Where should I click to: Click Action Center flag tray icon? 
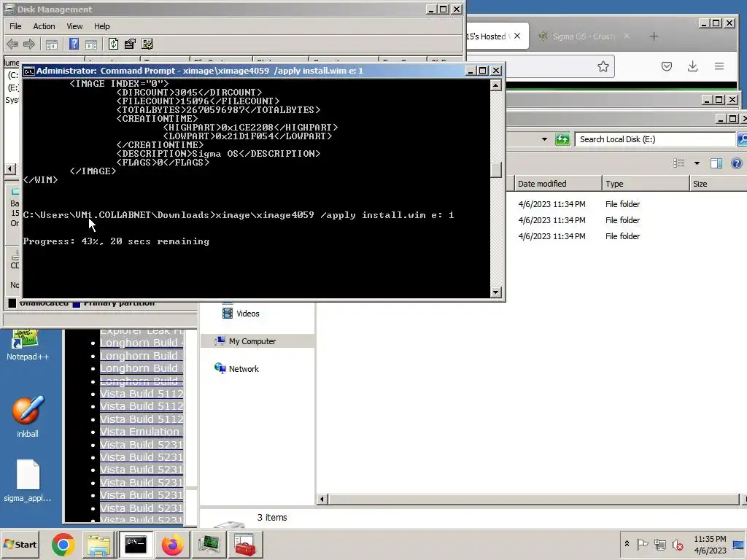click(642, 544)
